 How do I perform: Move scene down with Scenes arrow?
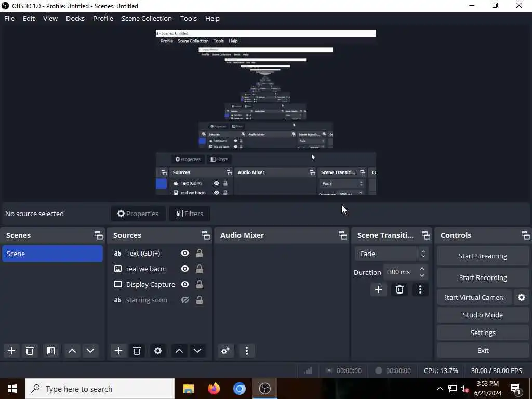[x=90, y=351]
